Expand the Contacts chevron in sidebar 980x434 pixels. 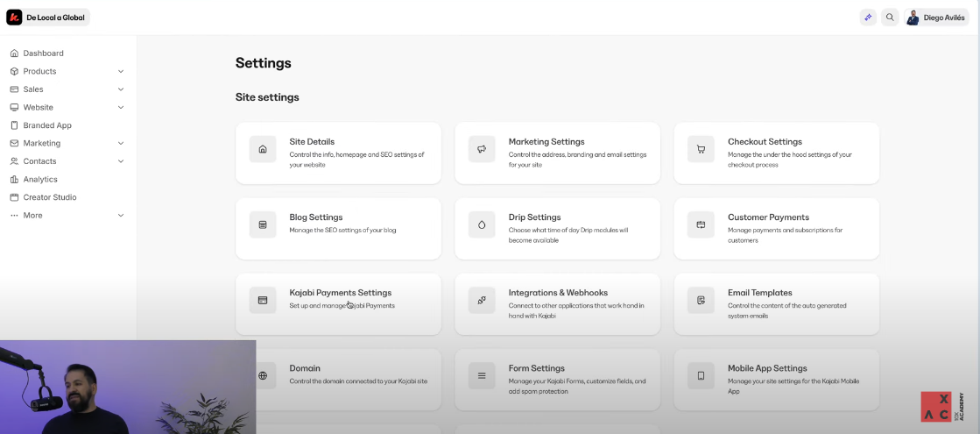pyautogui.click(x=121, y=161)
